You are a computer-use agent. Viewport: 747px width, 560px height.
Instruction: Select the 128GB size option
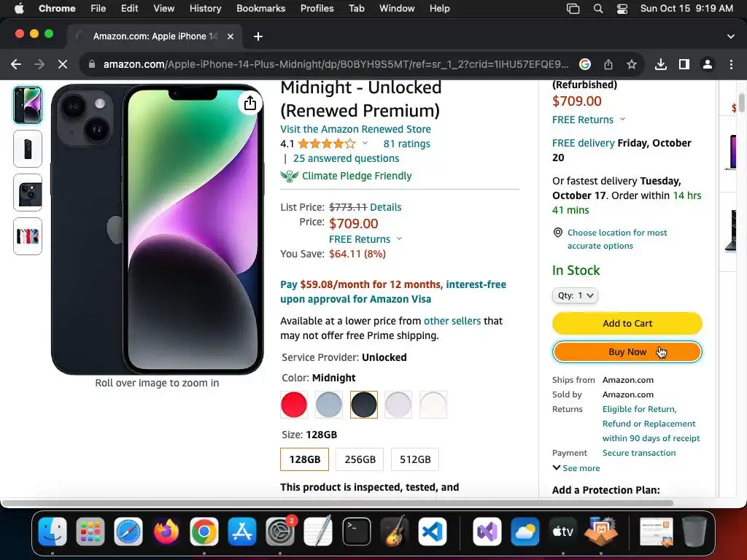pyautogui.click(x=304, y=459)
